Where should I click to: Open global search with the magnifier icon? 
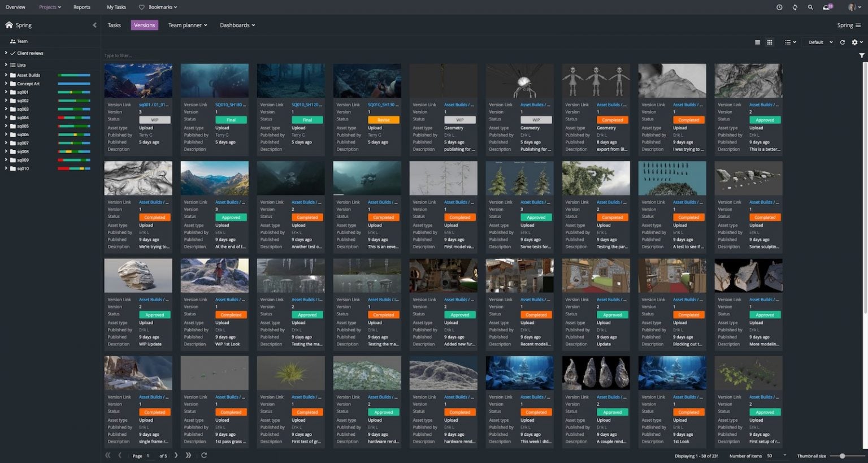(810, 7)
